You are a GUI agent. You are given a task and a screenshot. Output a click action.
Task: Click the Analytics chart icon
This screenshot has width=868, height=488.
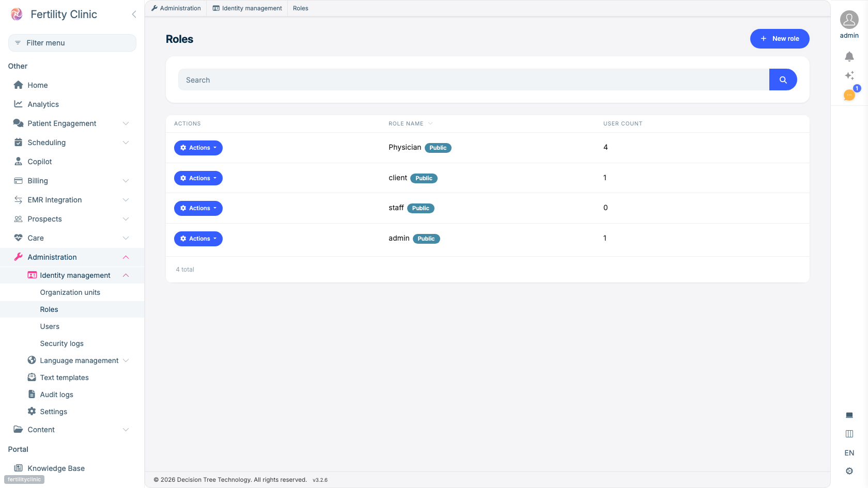pyautogui.click(x=19, y=104)
